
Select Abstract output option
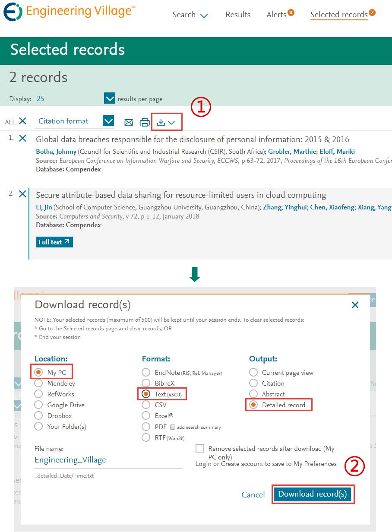[x=253, y=394]
